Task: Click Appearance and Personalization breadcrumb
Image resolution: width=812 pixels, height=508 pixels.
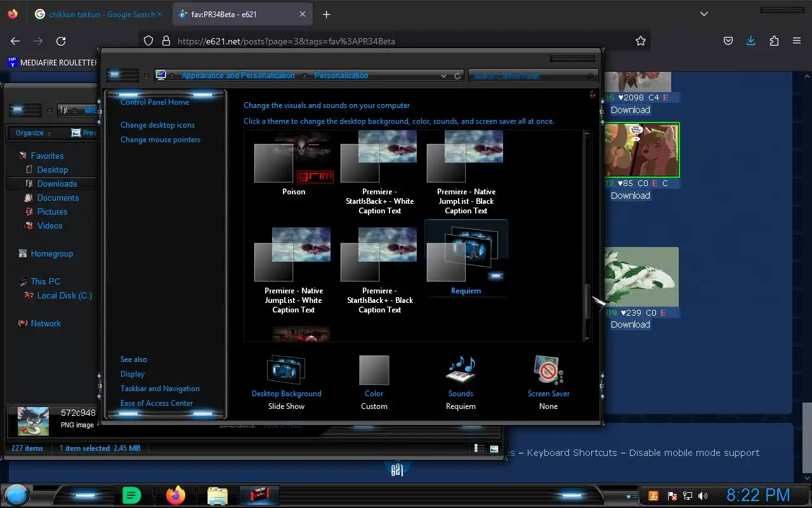Action: pyautogui.click(x=238, y=75)
